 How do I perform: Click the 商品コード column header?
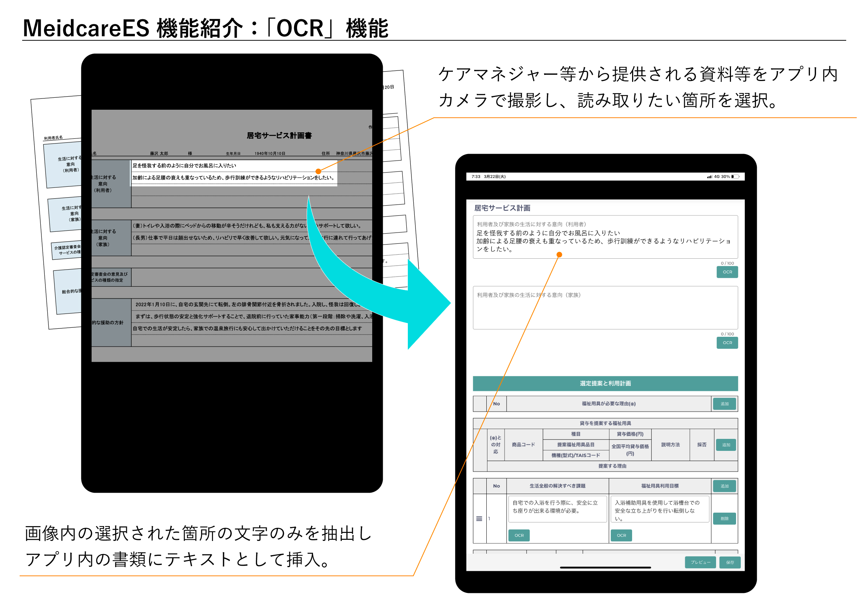[x=523, y=445]
